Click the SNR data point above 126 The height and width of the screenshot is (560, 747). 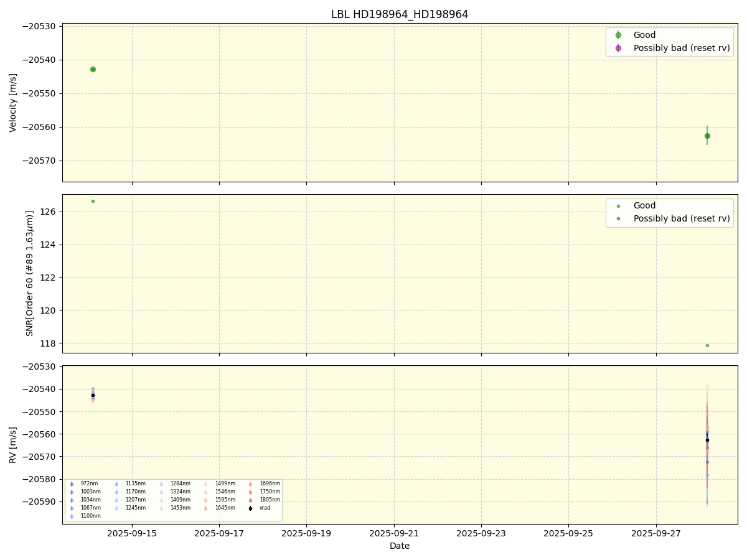93,201
